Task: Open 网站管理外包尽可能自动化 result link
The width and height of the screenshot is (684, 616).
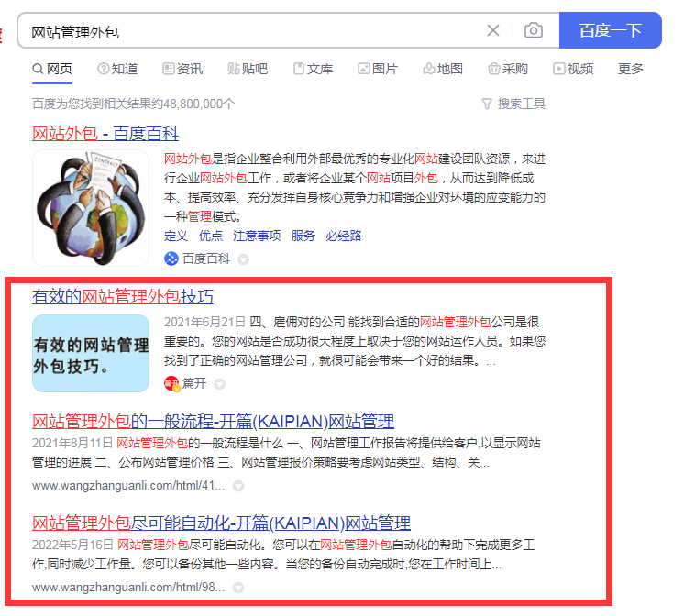Action: click(x=221, y=523)
